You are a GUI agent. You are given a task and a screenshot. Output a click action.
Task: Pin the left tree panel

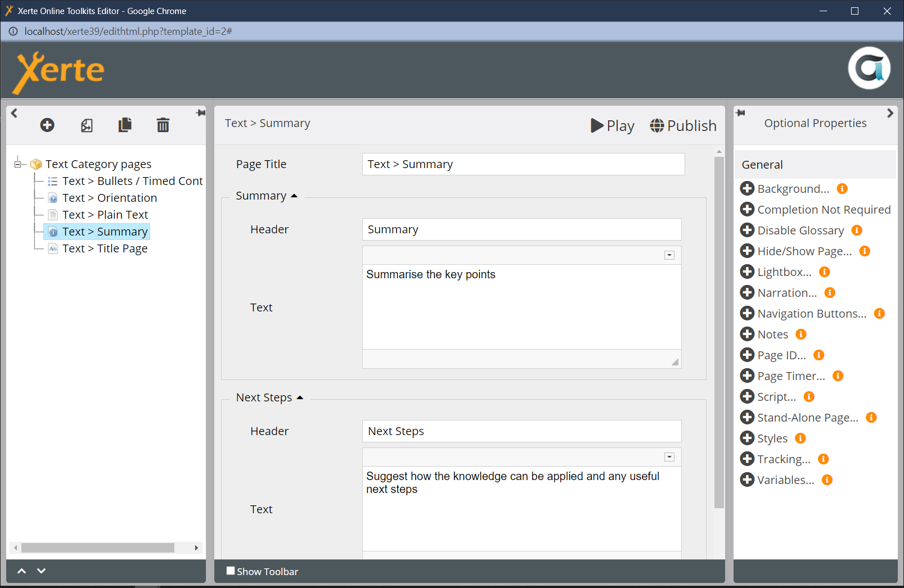pos(200,113)
